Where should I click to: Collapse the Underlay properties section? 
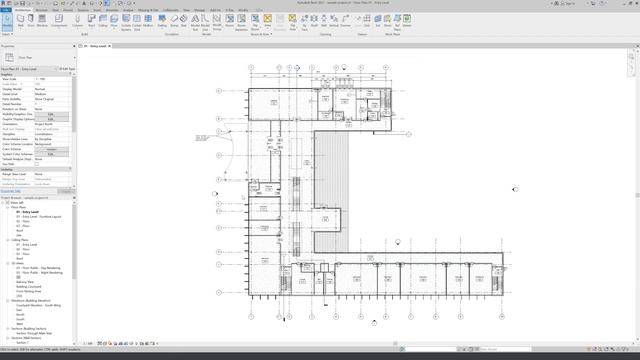click(x=71, y=169)
